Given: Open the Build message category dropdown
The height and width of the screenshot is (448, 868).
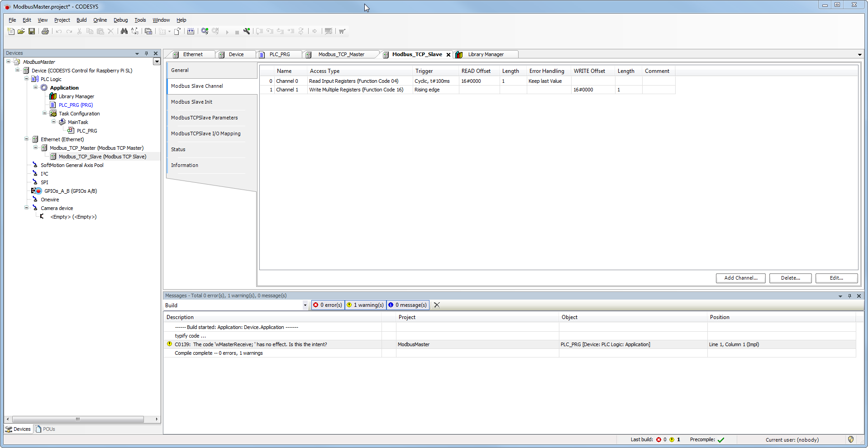Looking at the screenshot, I should pyautogui.click(x=305, y=305).
